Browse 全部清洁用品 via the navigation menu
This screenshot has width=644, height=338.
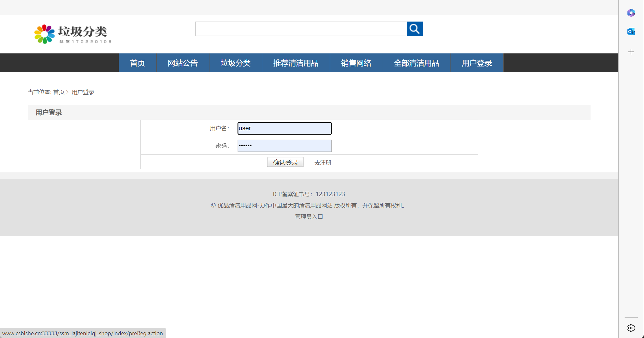416,63
